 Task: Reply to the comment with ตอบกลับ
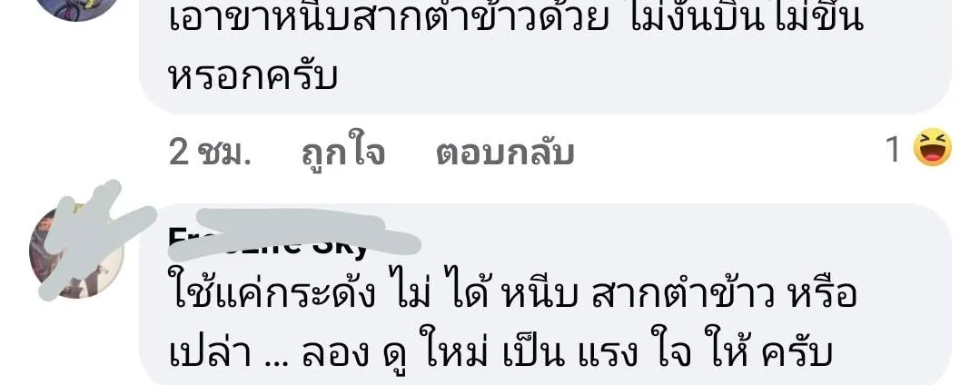[505, 152]
